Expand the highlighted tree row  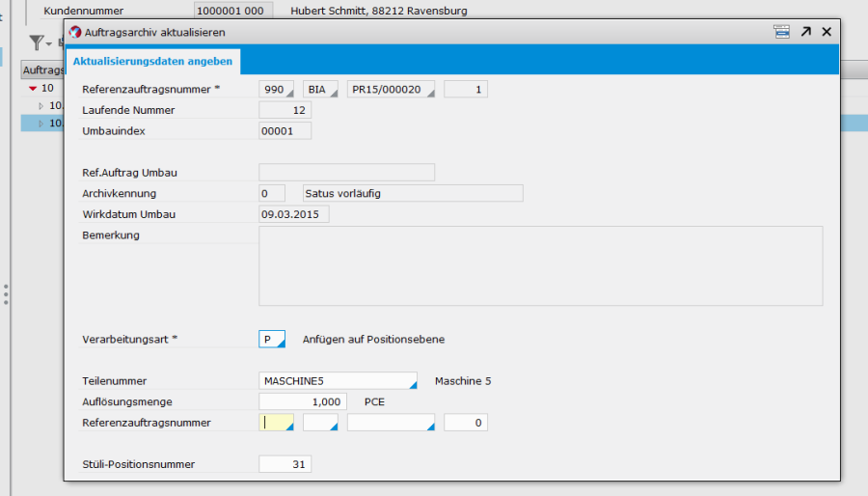(41, 124)
